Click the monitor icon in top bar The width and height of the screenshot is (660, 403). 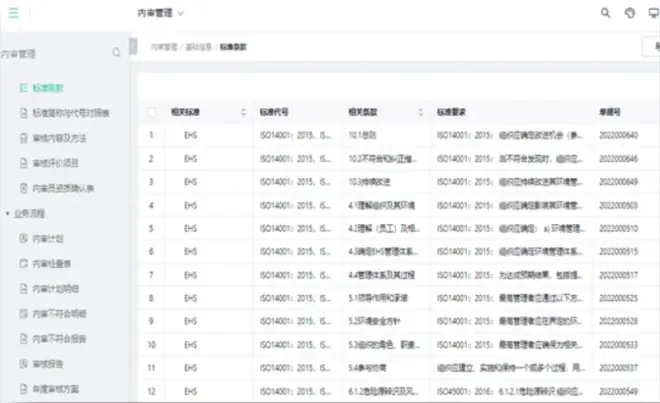(654, 13)
